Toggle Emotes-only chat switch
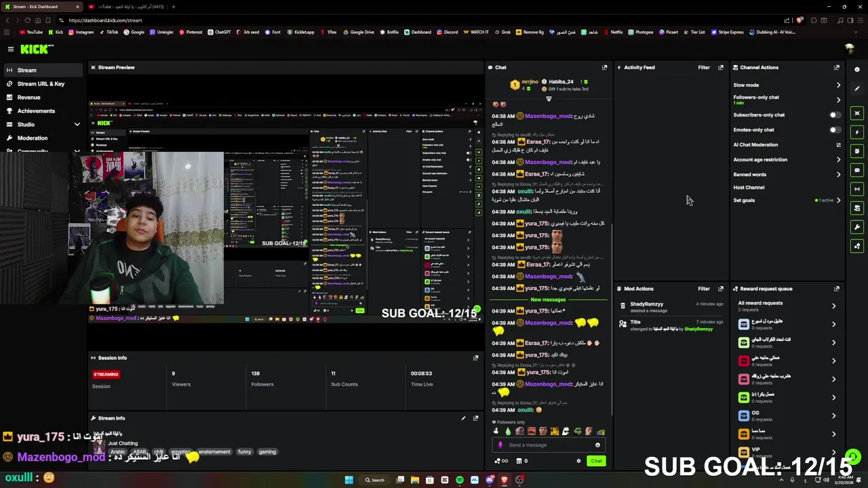 tap(835, 130)
